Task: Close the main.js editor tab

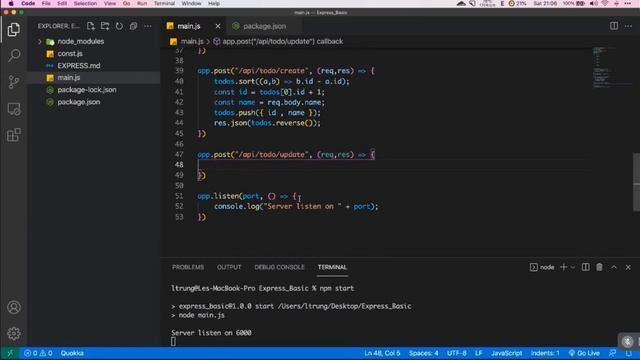Action: tap(218, 26)
